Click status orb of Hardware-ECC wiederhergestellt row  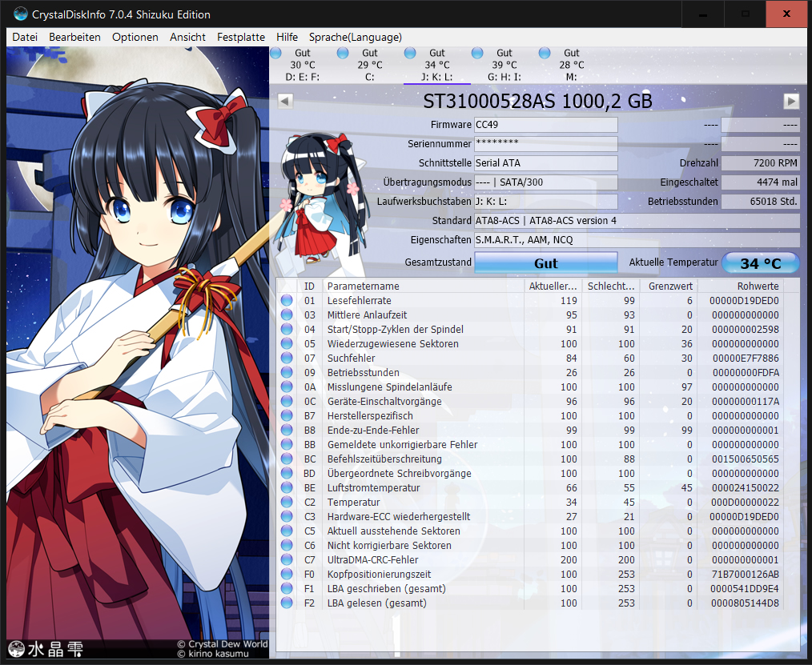[x=287, y=516]
